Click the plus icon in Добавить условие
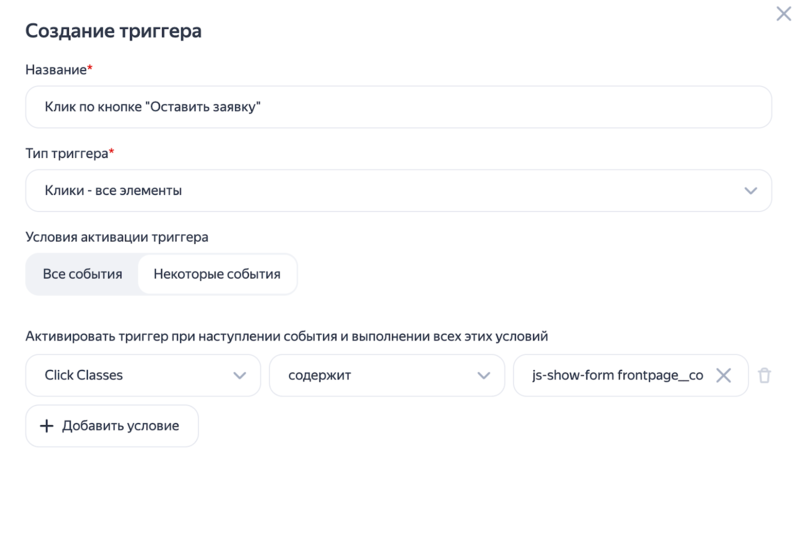 (46, 426)
